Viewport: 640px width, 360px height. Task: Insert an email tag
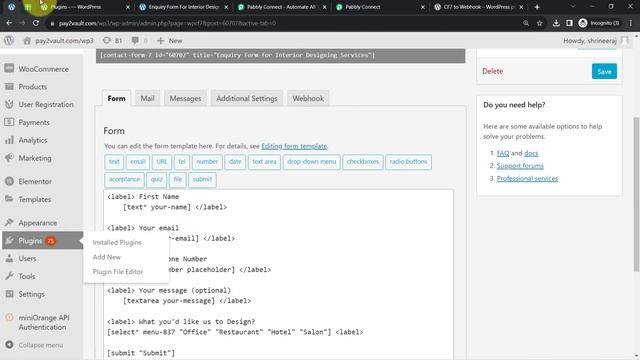pyautogui.click(x=138, y=162)
